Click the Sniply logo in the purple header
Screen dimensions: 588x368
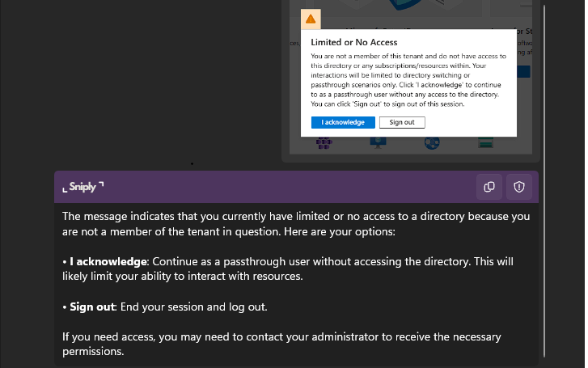pyautogui.click(x=82, y=187)
